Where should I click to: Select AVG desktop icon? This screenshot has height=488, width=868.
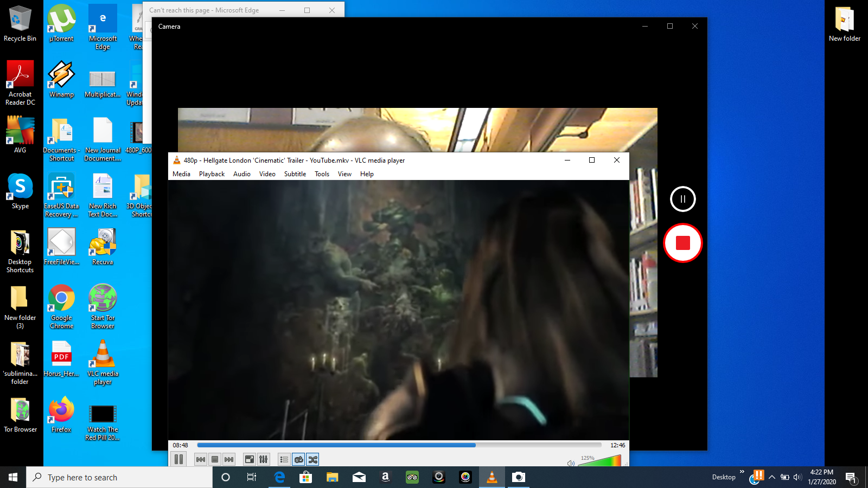[x=20, y=135]
